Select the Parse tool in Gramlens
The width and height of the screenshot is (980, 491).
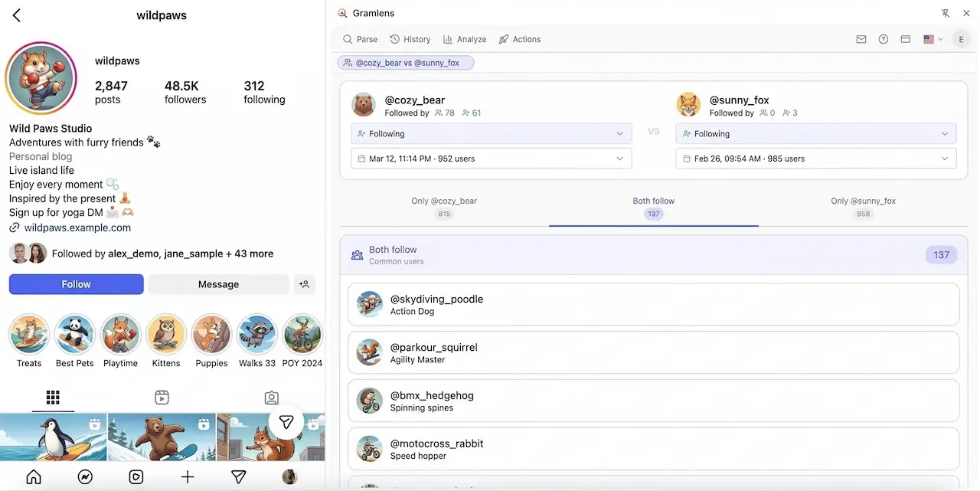360,39
